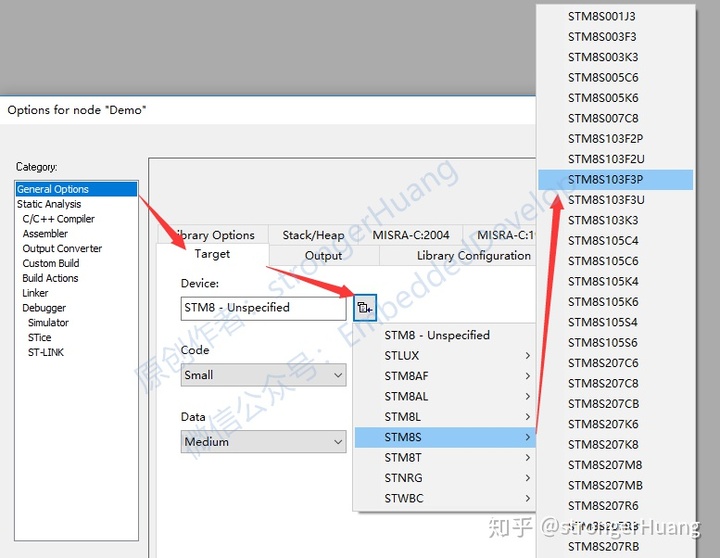Choose device STM8S207R6

[615, 506]
